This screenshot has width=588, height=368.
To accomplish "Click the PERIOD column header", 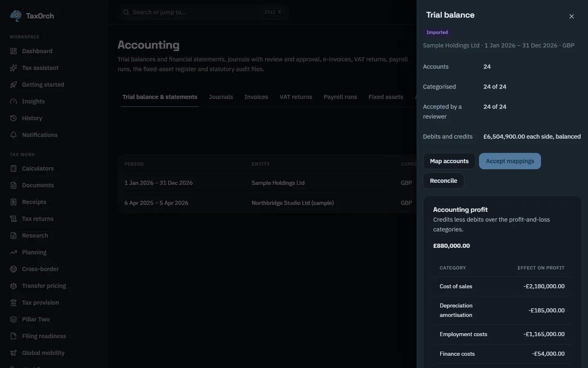I will (x=134, y=164).
